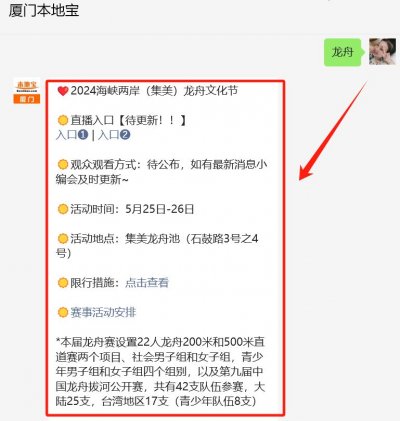Tap the 本地宝 厦门 account avatar

27,90
